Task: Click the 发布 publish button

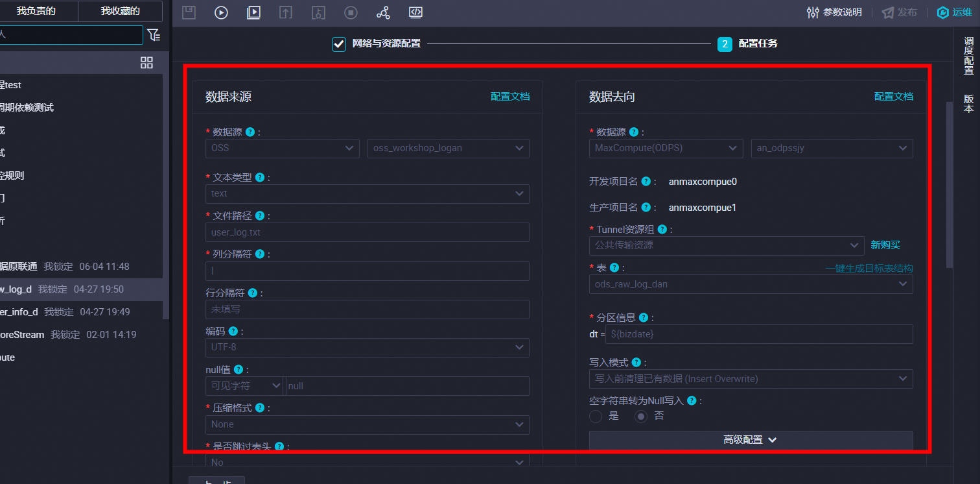Action: pyautogui.click(x=899, y=12)
